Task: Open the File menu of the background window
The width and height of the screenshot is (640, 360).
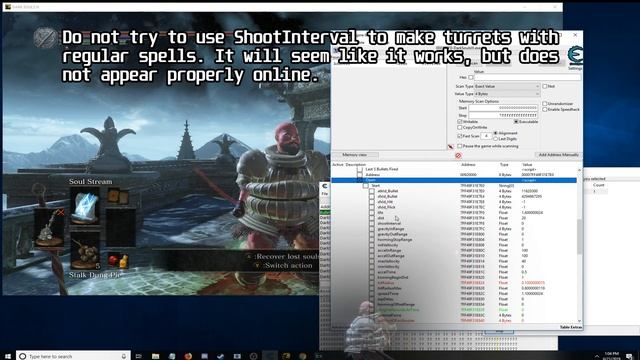Action: [x=324, y=193]
